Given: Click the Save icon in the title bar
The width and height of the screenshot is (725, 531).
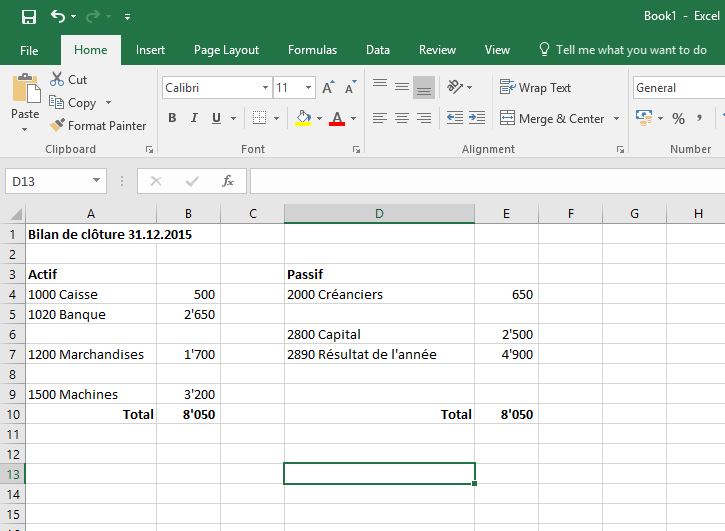Looking at the screenshot, I should pyautogui.click(x=28, y=17).
